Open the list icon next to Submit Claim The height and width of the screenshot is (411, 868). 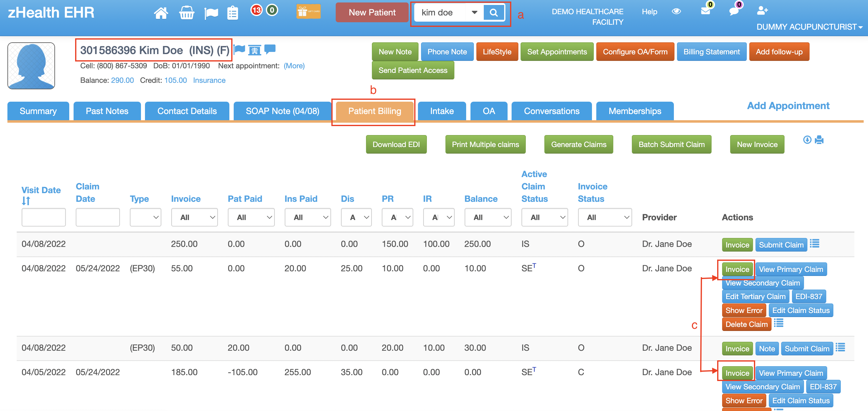[815, 244]
